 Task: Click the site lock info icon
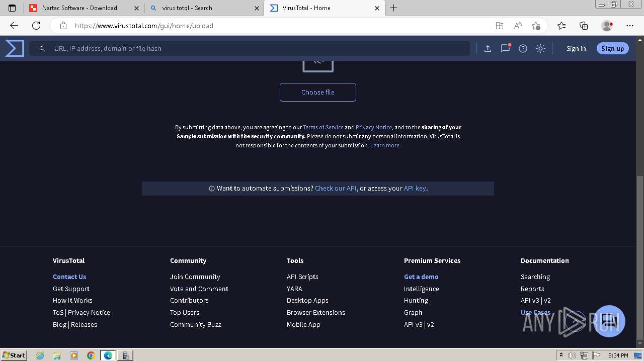click(x=63, y=26)
